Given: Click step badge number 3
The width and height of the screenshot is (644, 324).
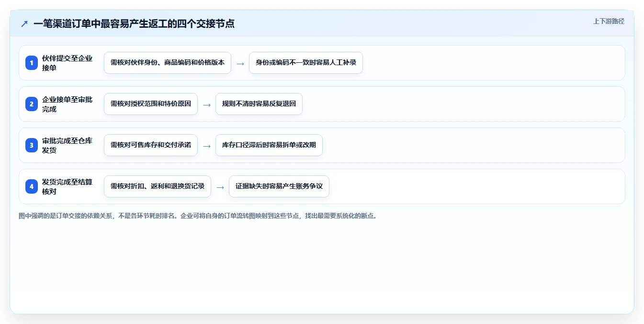Looking at the screenshot, I should coord(32,145).
